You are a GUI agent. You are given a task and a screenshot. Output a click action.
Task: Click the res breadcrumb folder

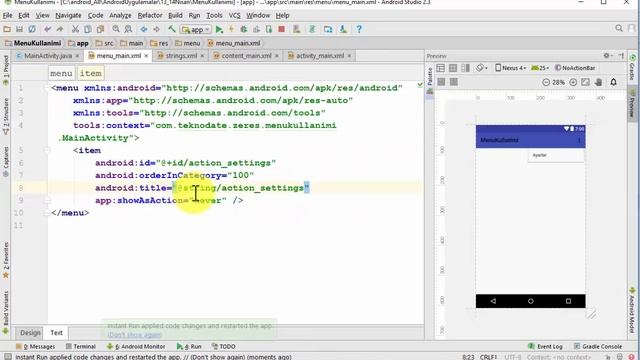[x=159, y=43]
